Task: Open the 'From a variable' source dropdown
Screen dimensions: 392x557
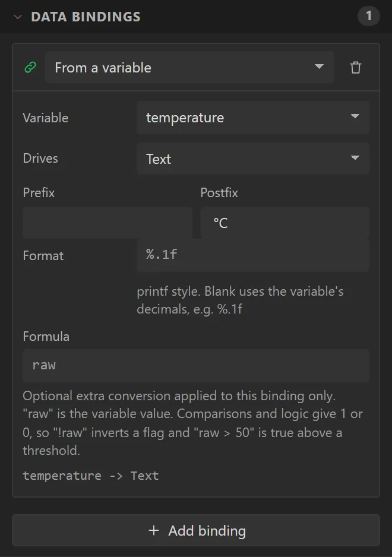Action: (x=189, y=67)
